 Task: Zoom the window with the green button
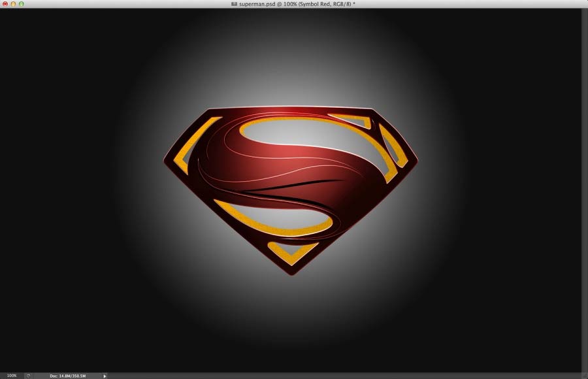(22, 4)
